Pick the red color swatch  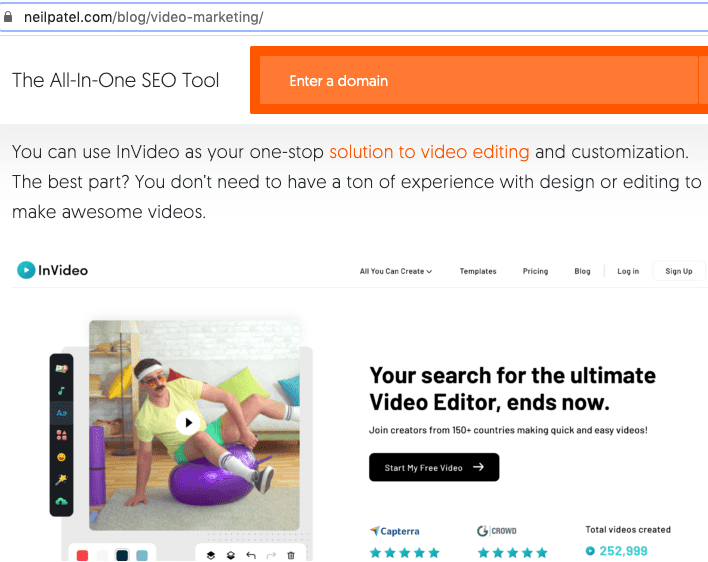(82, 555)
